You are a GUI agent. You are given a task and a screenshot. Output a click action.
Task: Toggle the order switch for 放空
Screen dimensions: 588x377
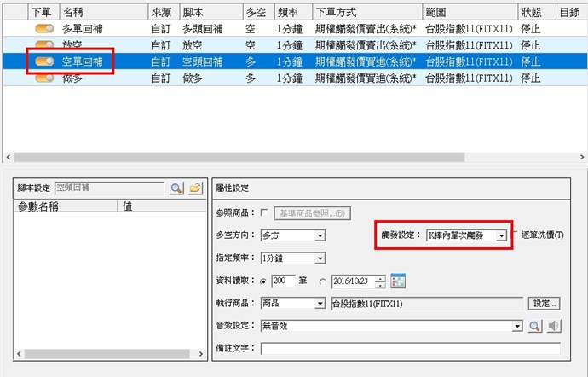[44, 44]
